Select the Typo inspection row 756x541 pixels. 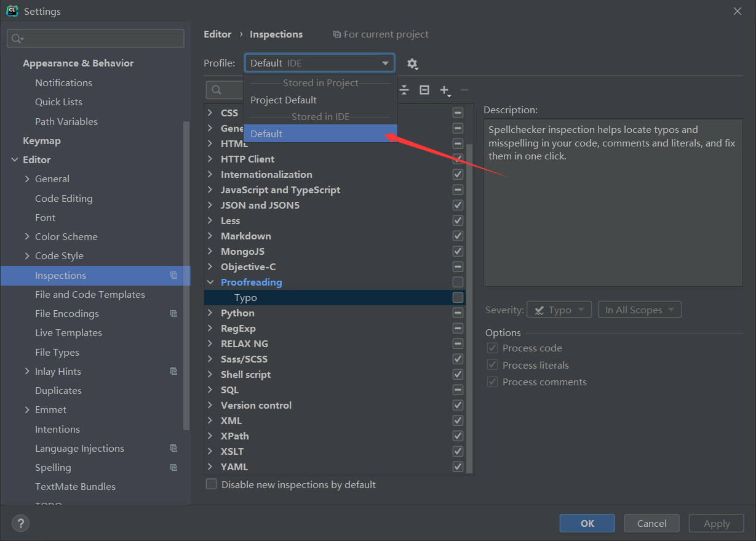(335, 297)
